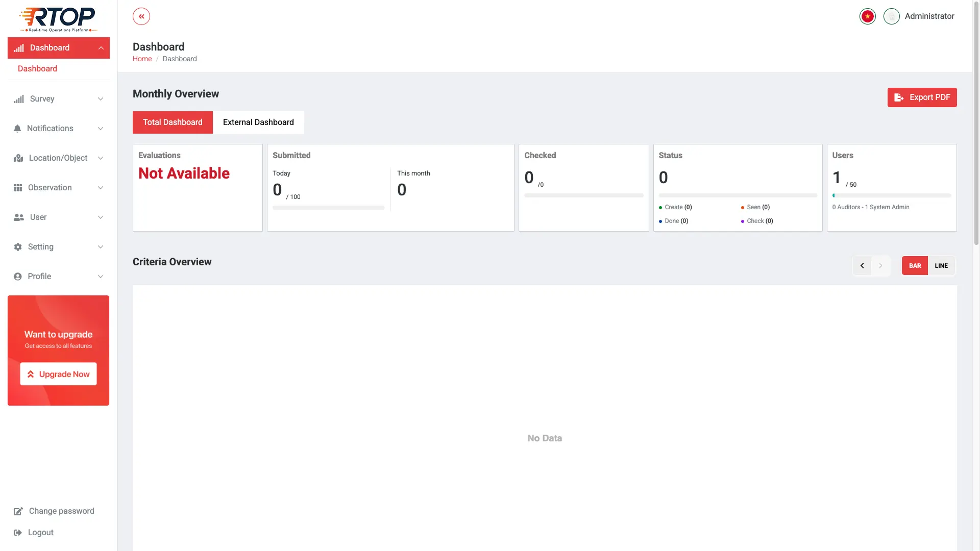
Task: Go to next criteria chart page
Action: (880, 266)
